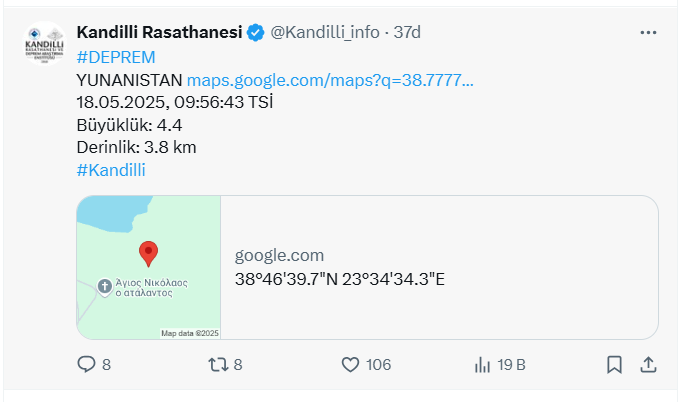View tweet analytics bar chart icon
Viewport: 693px width, 402px height.
482,365
